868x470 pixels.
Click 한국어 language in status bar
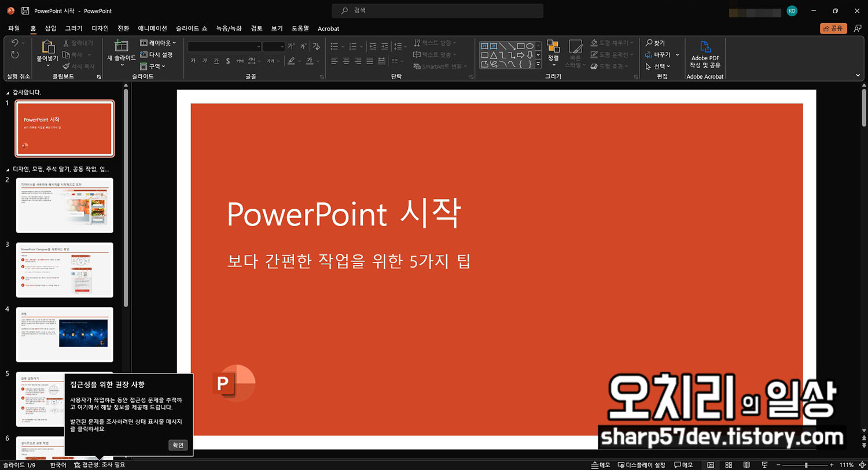pyautogui.click(x=58, y=465)
